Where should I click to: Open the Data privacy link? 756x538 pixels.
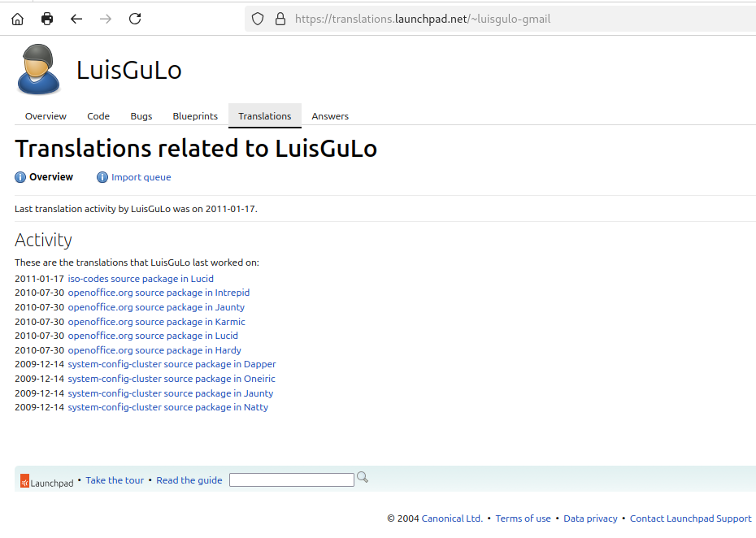590,518
